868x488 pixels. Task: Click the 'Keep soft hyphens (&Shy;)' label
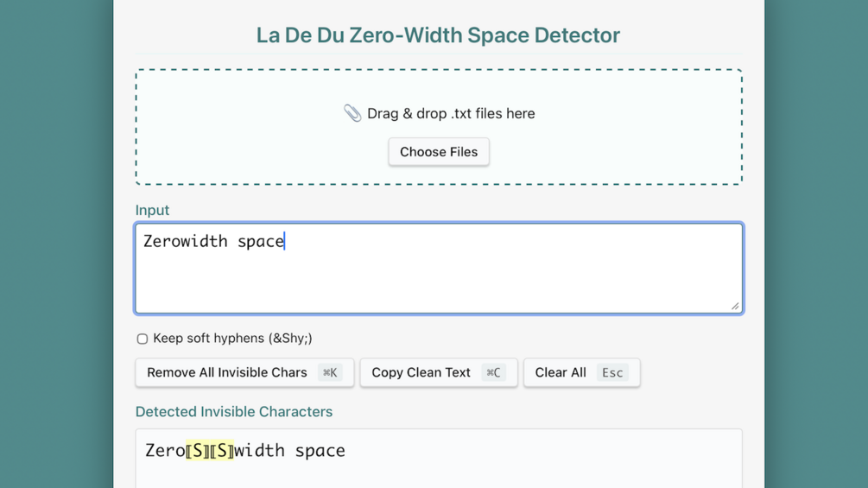click(232, 339)
